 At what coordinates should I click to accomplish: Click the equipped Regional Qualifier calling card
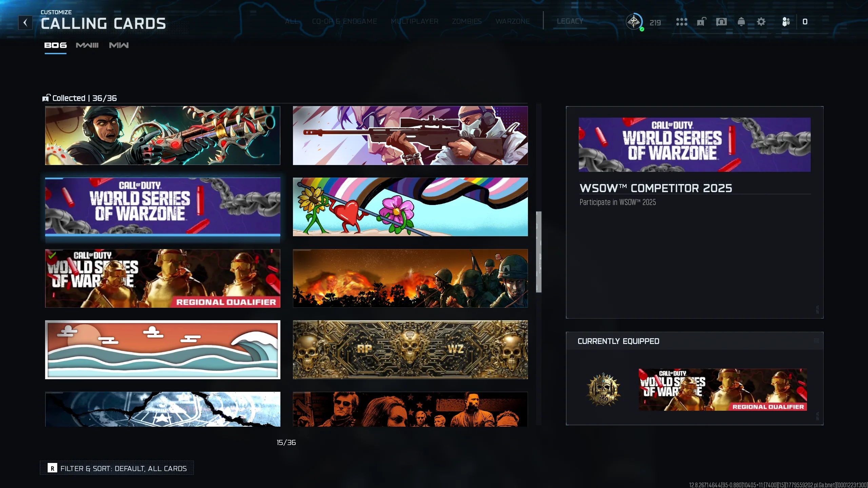coord(723,390)
